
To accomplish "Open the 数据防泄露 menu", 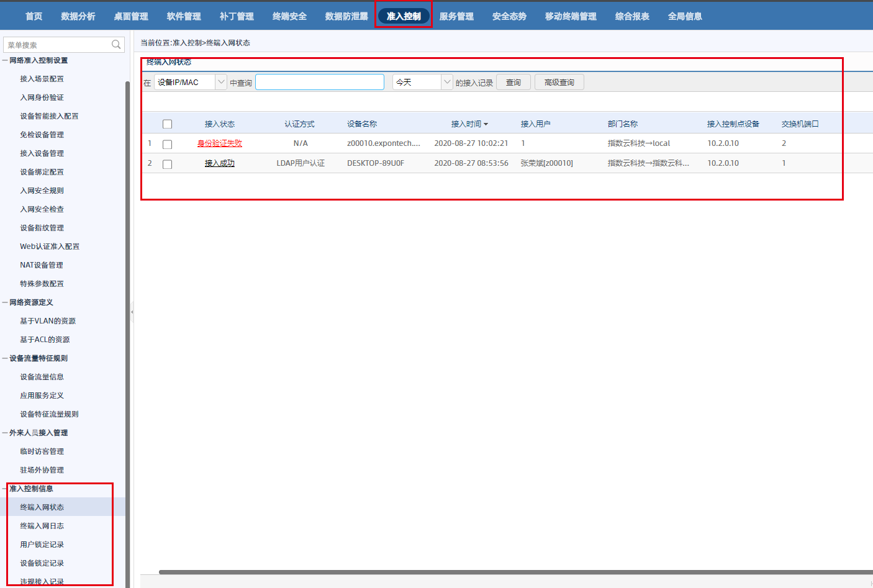I will tap(346, 16).
